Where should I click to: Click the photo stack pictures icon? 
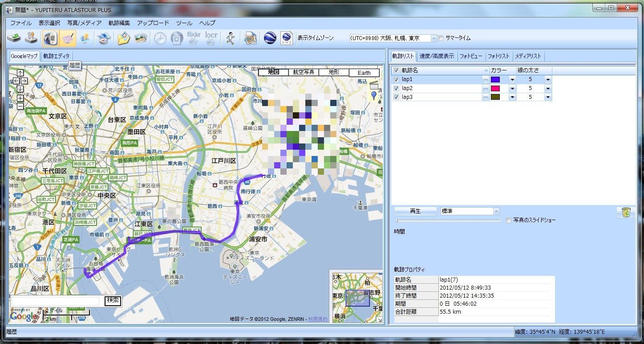tap(141, 38)
